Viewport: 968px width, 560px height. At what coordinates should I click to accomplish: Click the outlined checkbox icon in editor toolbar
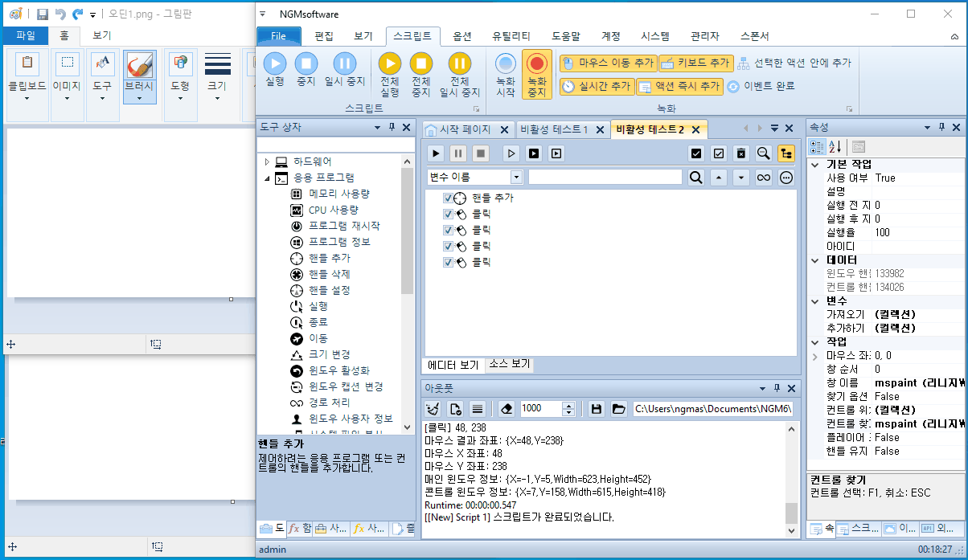pyautogui.click(x=719, y=153)
